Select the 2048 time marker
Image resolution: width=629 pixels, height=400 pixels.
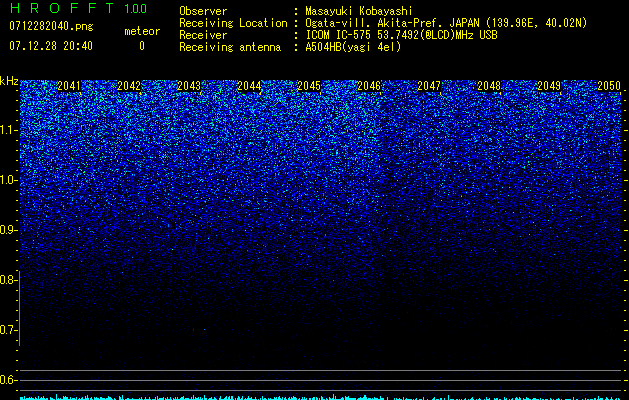point(489,86)
